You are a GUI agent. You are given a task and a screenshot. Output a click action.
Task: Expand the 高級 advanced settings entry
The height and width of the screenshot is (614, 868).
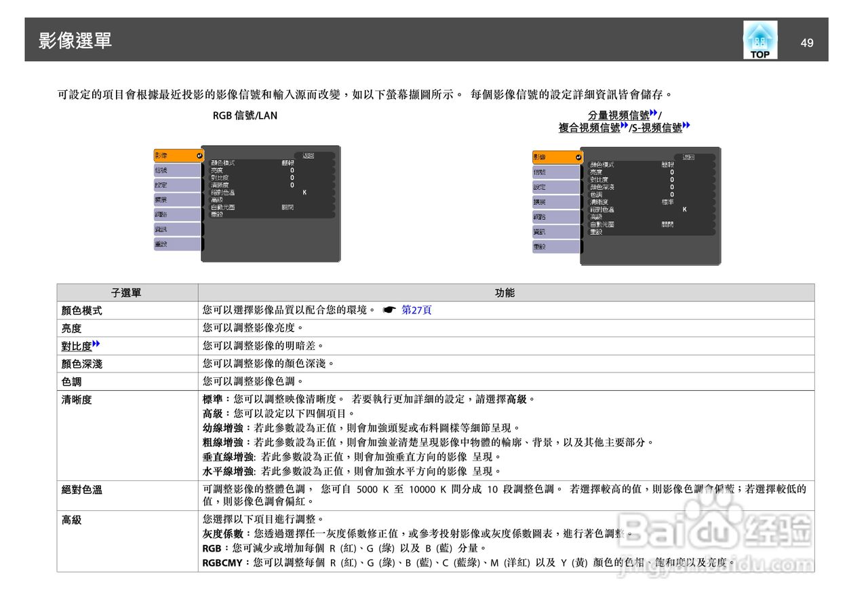pos(217,200)
